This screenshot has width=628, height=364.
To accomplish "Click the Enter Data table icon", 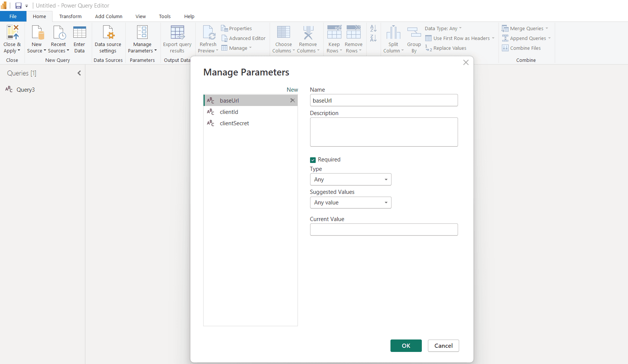I will click(80, 32).
